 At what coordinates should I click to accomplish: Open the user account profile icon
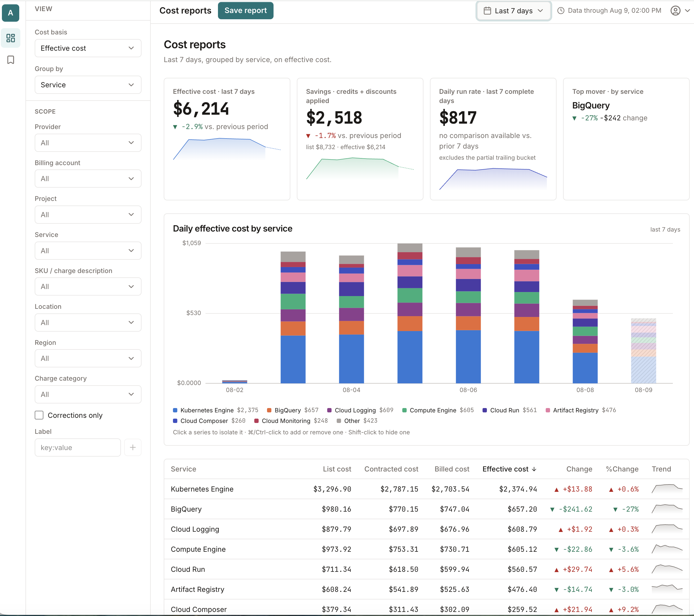click(675, 11)
